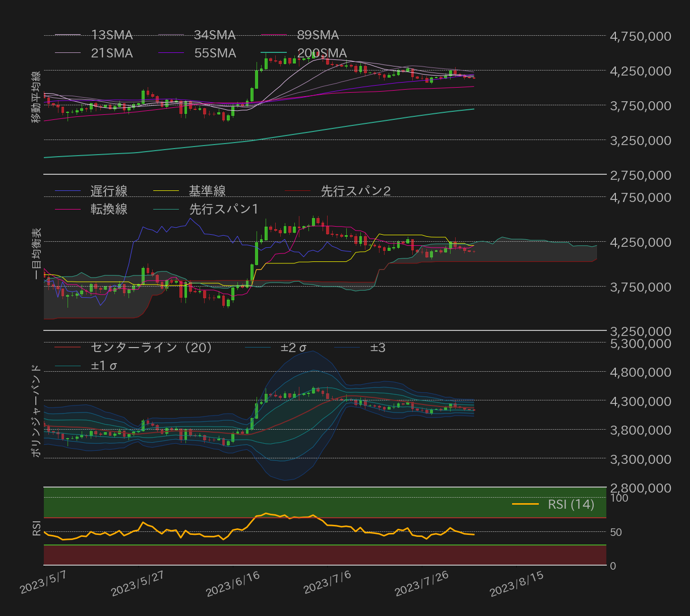Click the RSI 50 axis label
The image size is (690, 616).
[x=616, y=532]
